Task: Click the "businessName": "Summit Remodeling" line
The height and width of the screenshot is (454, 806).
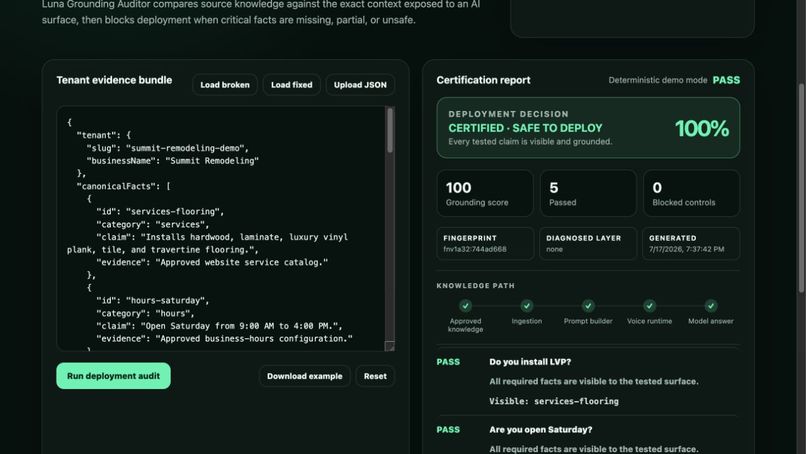Action: 172,161
